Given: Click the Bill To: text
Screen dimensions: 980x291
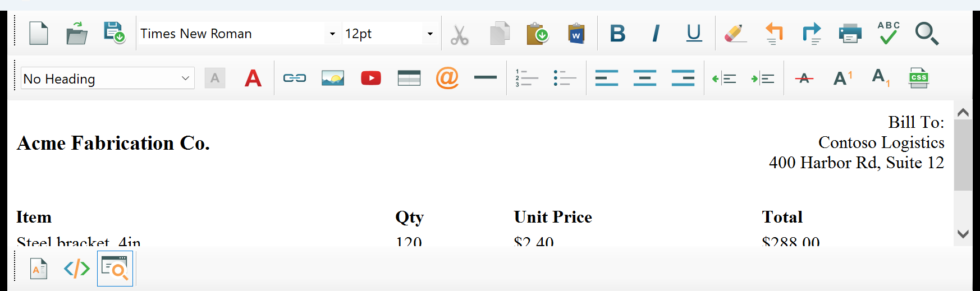Looking at the screenshot, I should (916, 122).
